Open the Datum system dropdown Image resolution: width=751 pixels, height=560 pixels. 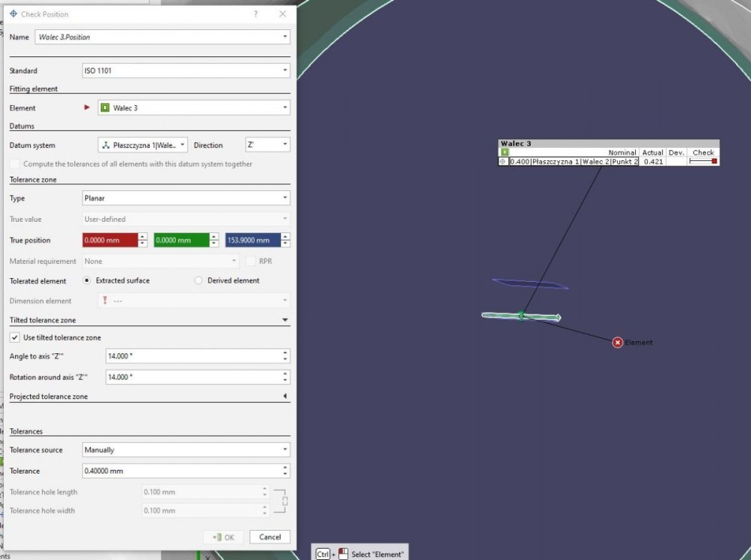pyautogui.click(x=143, y=145)
